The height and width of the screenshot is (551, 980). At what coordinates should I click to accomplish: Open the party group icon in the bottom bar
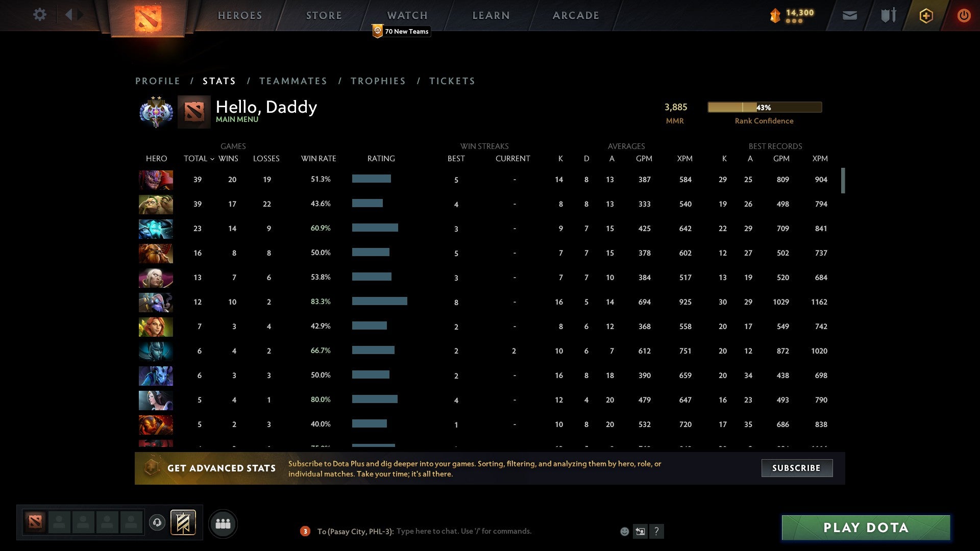click(223, 523)
